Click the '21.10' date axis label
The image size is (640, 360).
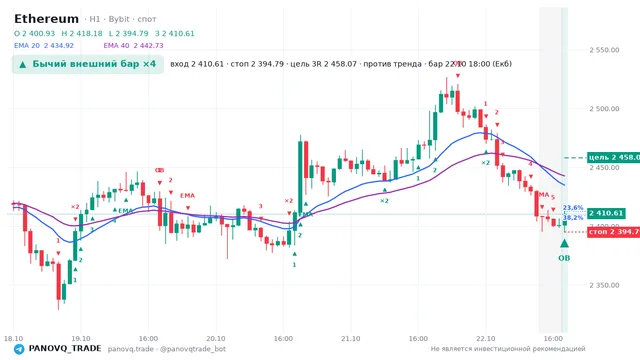[351, 339]
